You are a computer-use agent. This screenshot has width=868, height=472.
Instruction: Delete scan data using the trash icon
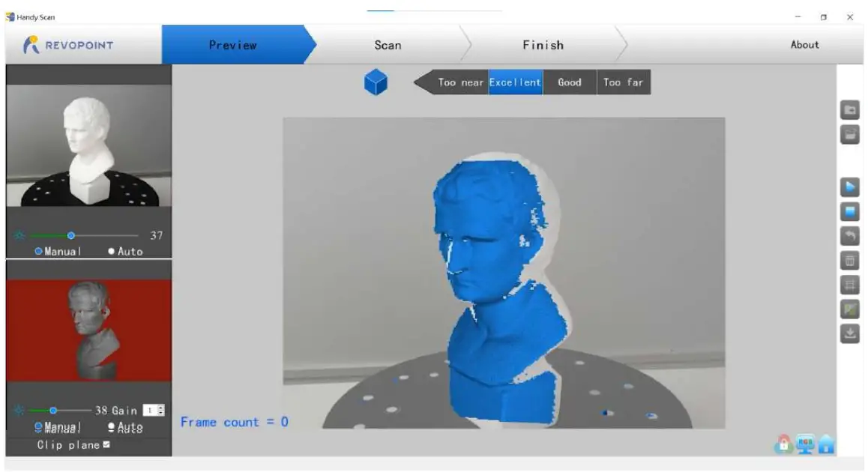click(851, 260)
